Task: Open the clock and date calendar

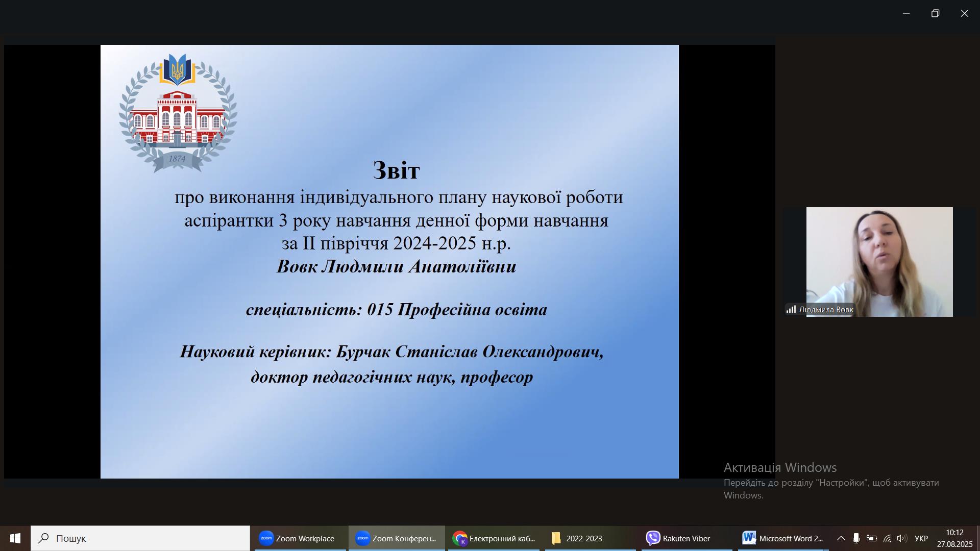Action: click(954, 538)
